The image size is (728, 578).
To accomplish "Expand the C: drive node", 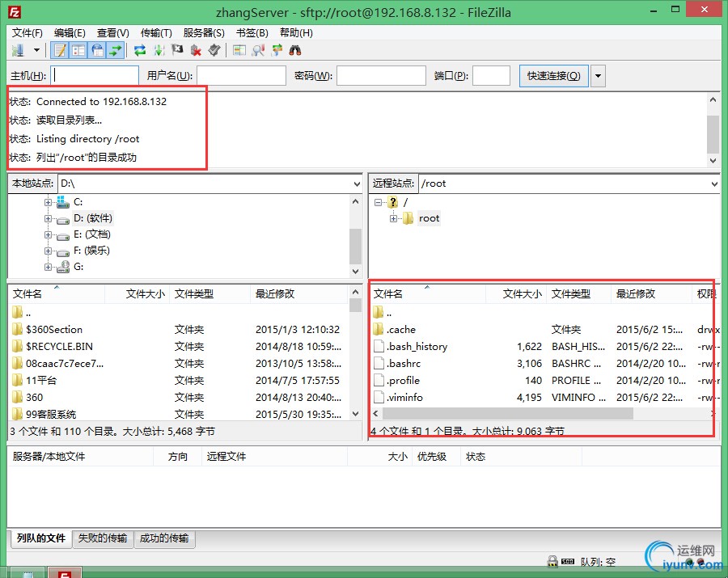I will coord(48,202).
